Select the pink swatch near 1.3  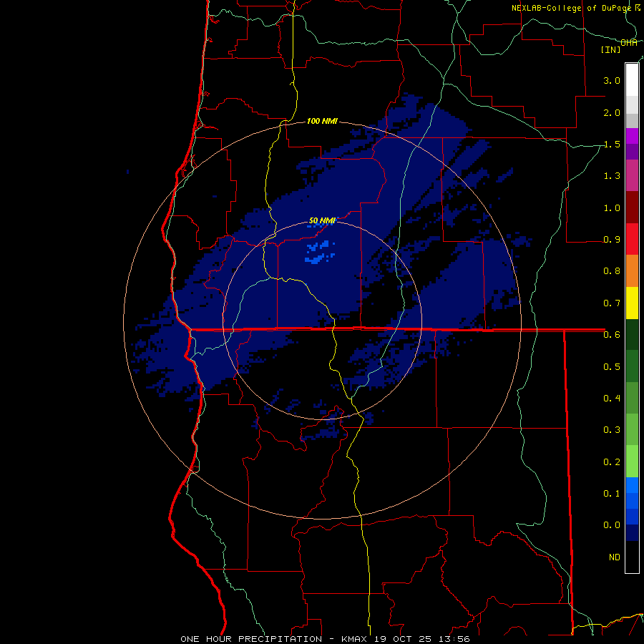(x=632, y=175)
